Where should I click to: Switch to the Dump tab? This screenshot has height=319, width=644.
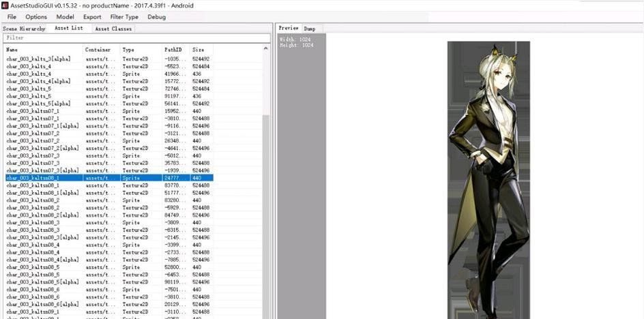310,29
